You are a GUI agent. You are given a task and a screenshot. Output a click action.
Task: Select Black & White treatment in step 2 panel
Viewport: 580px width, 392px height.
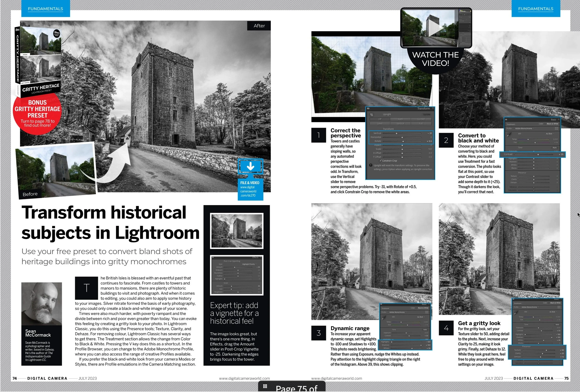pyautogui.click(x=552, y=124)
